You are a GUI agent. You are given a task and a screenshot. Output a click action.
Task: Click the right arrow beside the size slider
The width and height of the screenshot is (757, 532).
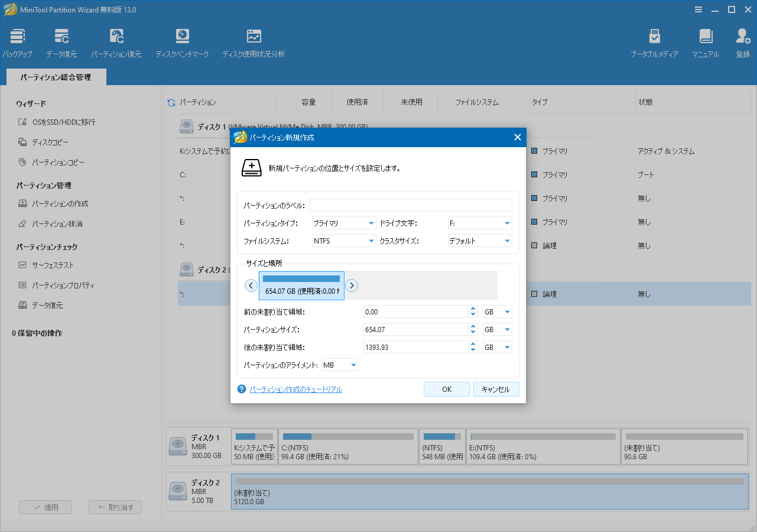click(352, 285)
